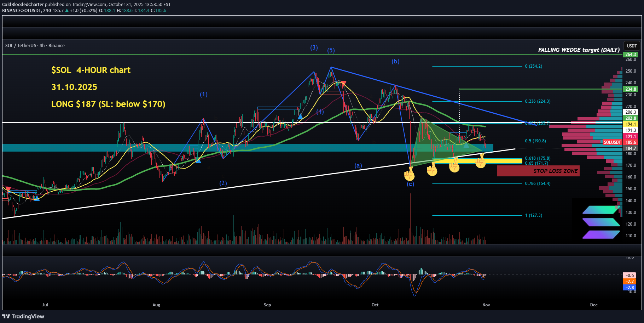644x323 pixels.
Task: Select the 0.786 (154.4) Fibonacci label
Action: point(538,183)
